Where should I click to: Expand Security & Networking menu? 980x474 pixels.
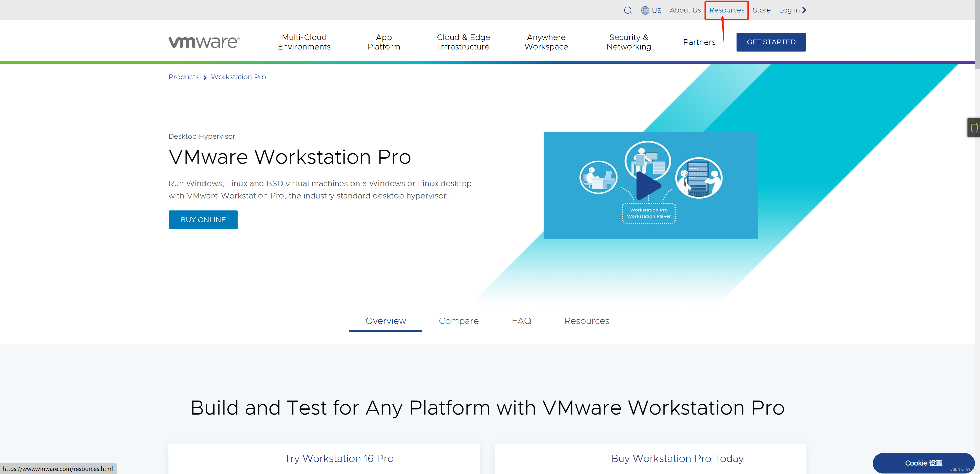(x=629, y=42)
